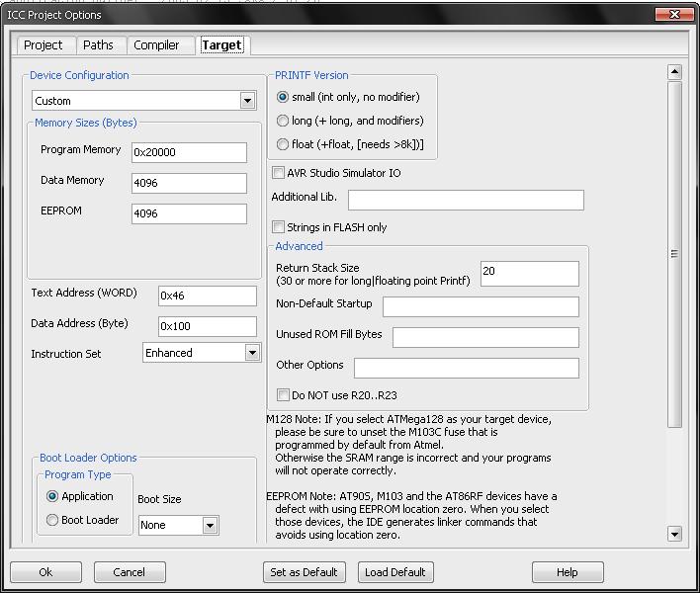Click the Return Stack Size field
This screenshot has height=593, width=700.
coord(529,273)
